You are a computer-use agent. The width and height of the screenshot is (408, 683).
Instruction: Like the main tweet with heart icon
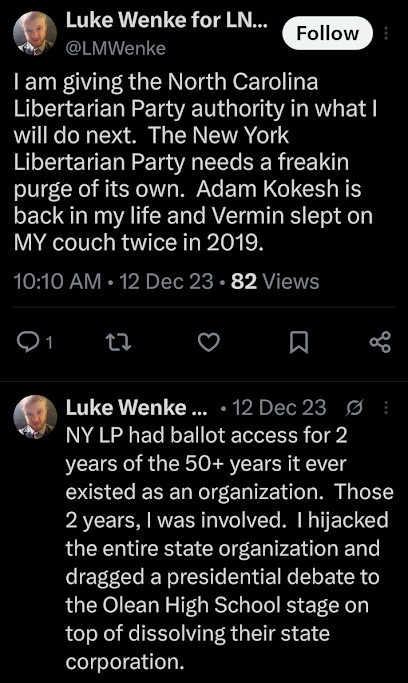click(x=209, y=342)
